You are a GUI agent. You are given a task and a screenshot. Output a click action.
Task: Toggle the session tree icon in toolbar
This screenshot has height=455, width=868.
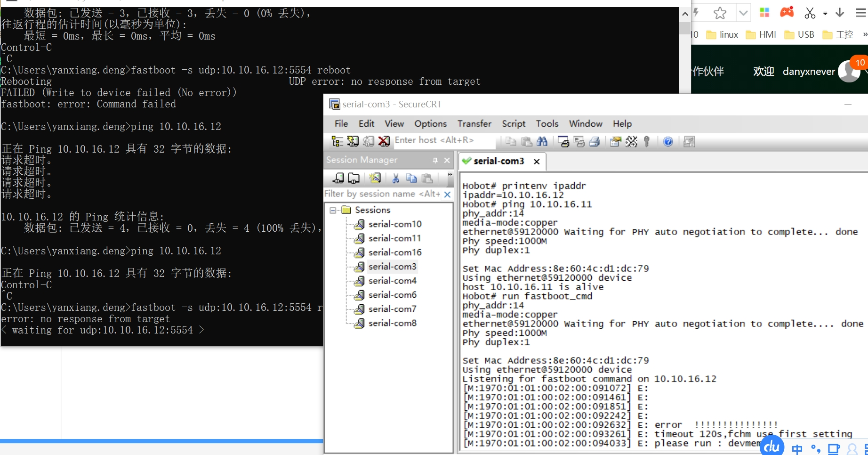(337, 141)
